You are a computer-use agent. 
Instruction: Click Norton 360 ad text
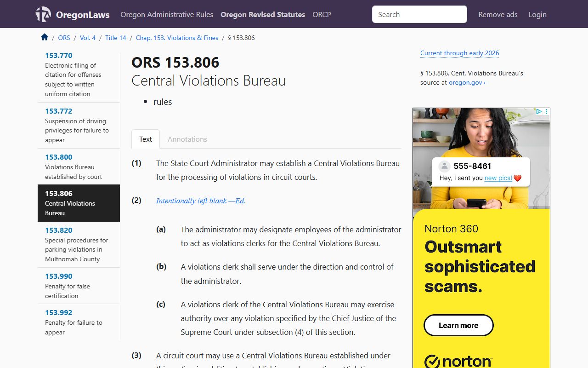point(451,229)
